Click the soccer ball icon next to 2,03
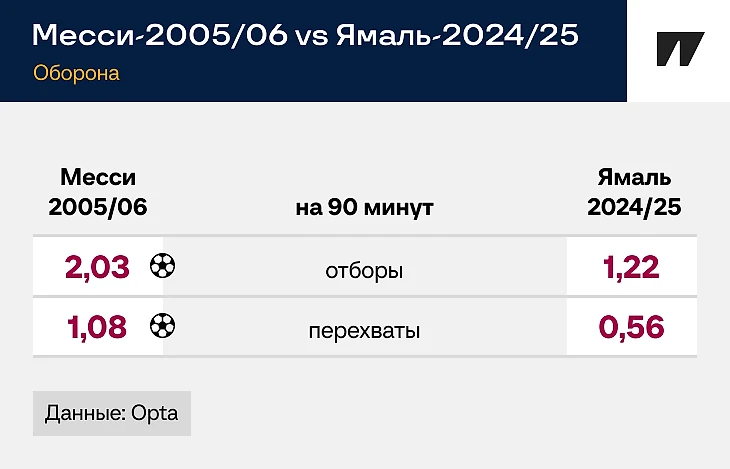Image resolution: width=730 pixels, height=469 pixels. (162, 266)
